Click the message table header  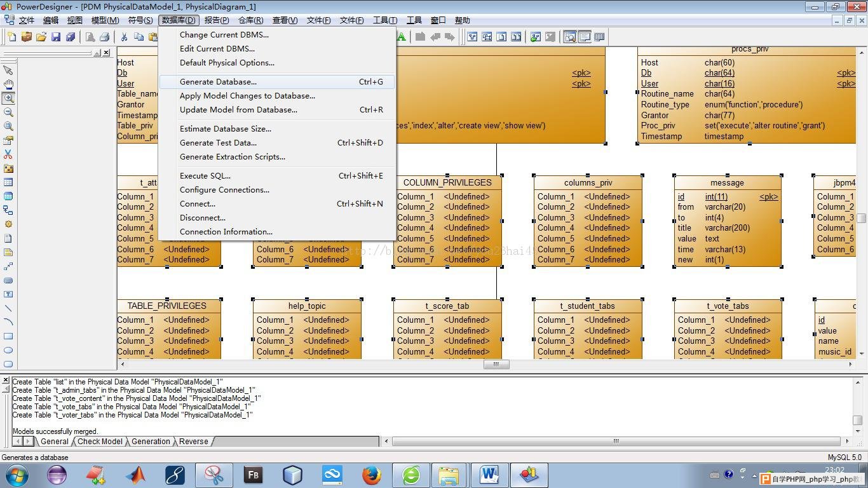[728, 182]
